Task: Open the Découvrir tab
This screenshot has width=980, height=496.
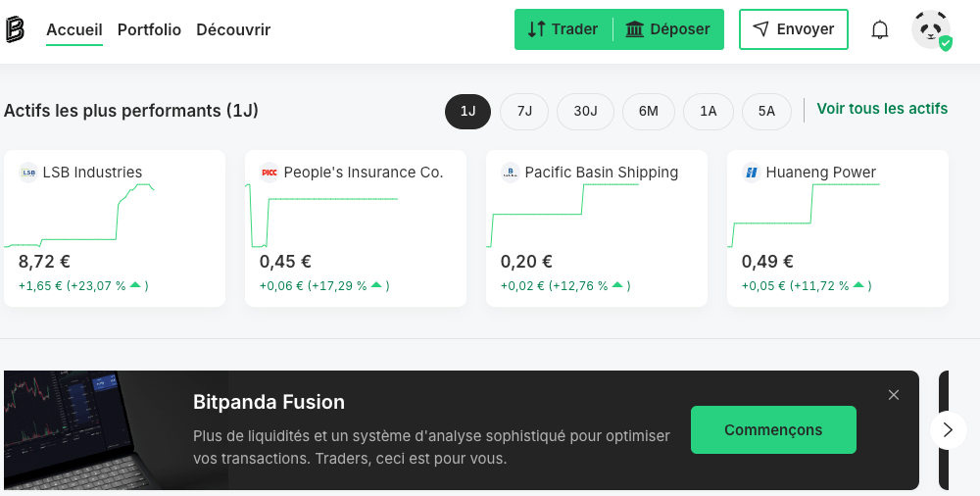Action: coord(233,29)
